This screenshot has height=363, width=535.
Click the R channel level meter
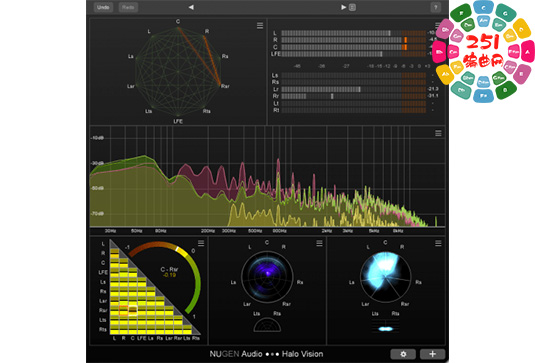[x=353, y=40]
